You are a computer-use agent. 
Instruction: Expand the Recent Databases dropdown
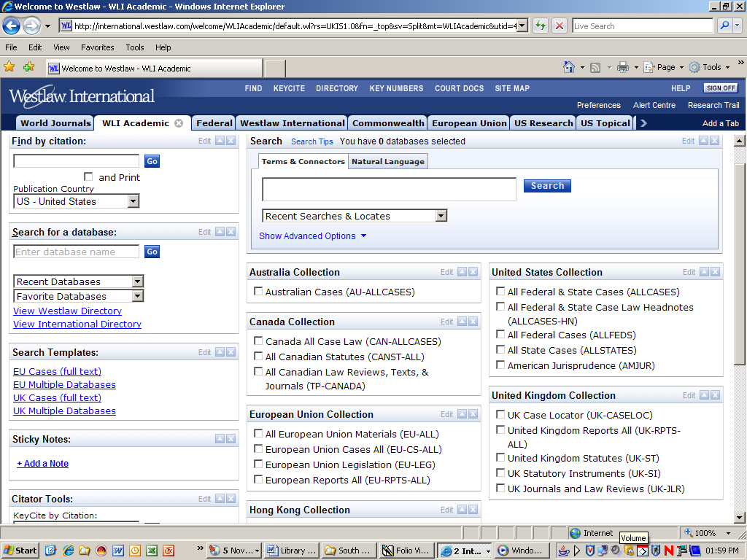pos(137,281)
